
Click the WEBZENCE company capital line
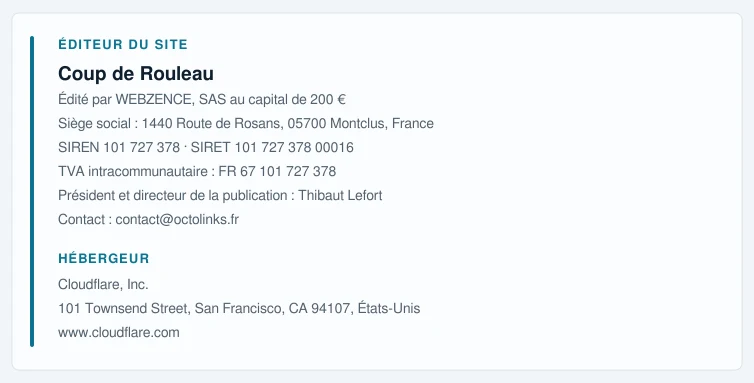(x=202, y=100)
